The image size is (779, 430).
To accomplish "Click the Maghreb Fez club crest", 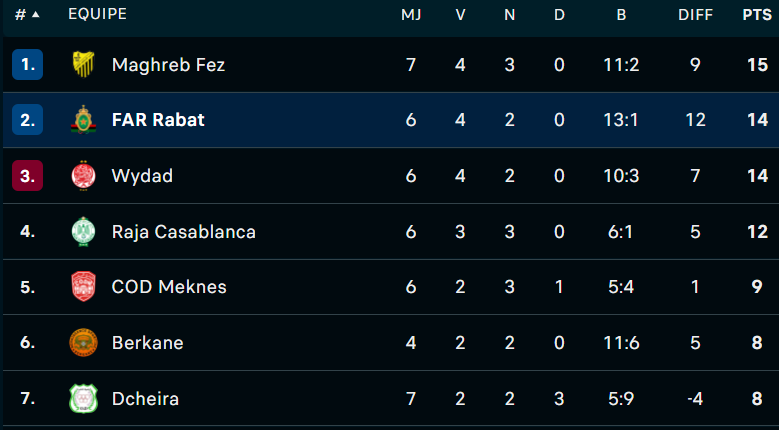I will (x=83, y=65).
